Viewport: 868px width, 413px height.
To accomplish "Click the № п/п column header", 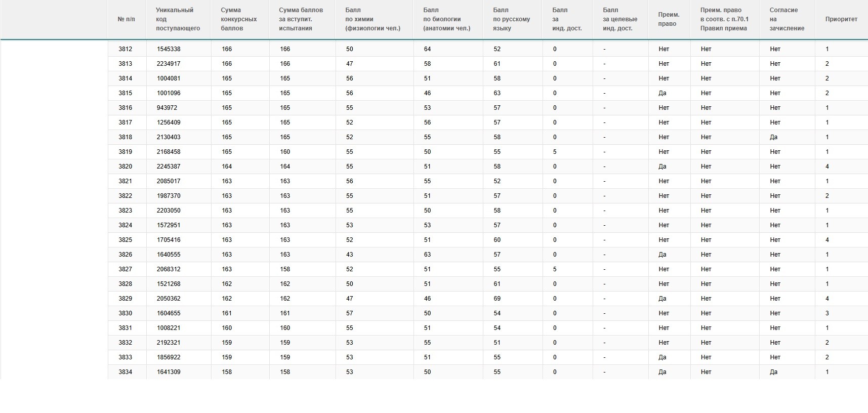I will pos(126,19).
